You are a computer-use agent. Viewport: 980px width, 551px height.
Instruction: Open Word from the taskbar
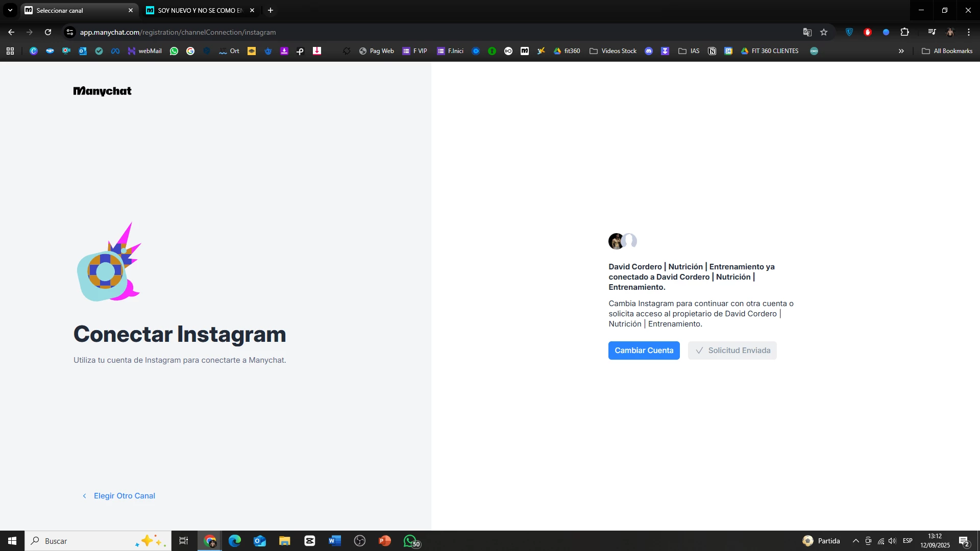tap(335, 541)
